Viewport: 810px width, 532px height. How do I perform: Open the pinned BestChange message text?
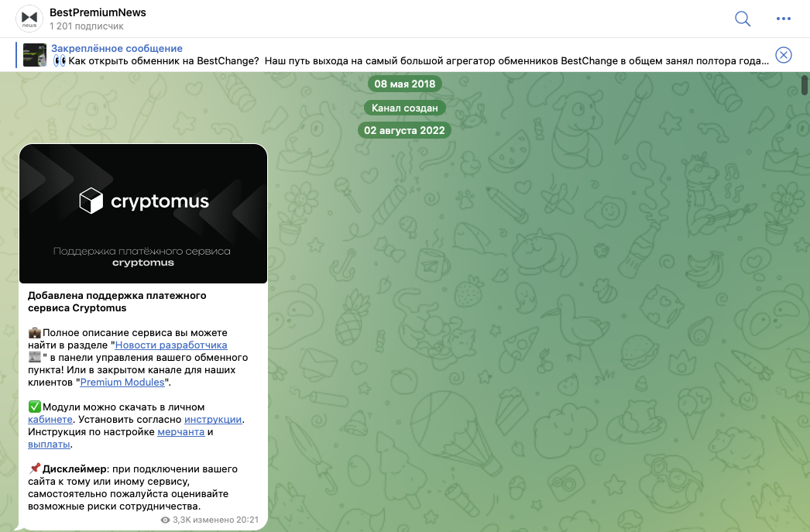[410, 61]
